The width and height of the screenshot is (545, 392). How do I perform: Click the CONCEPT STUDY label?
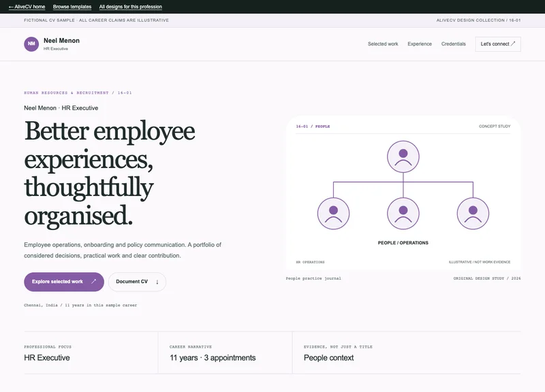click(x=495, y=127)
